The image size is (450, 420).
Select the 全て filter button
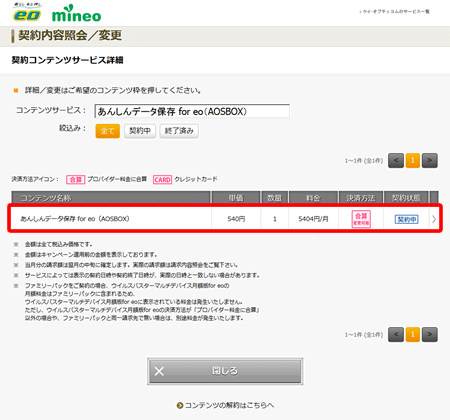(x=107, y=131)
